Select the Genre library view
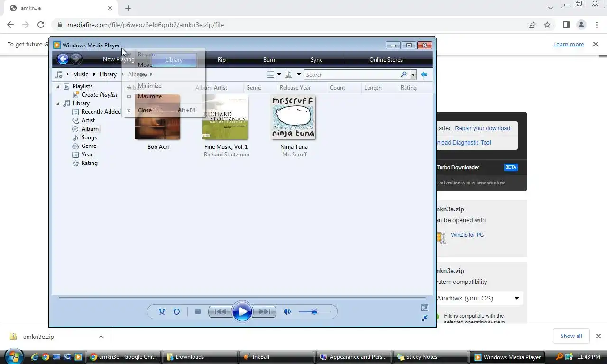607x364 pixels. (89, 146)
